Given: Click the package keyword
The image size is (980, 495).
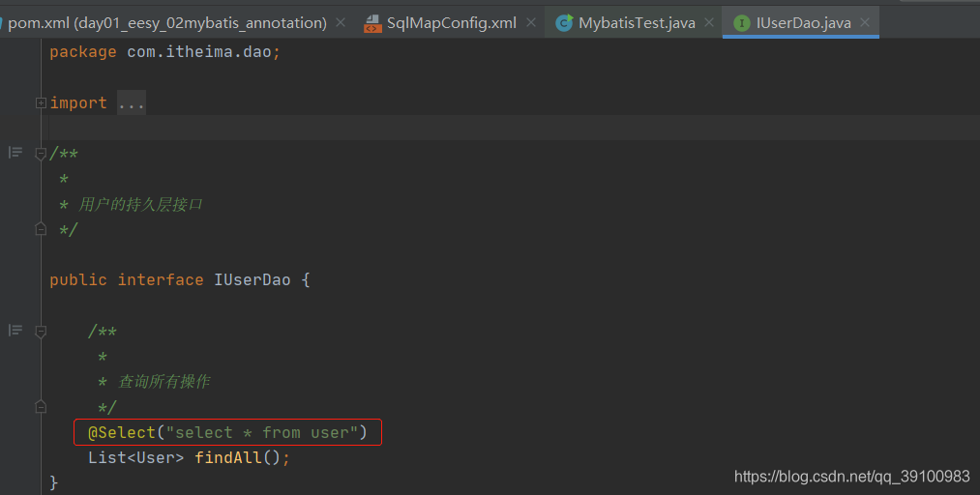Looking at the screenshot, I should pos(83,52).
